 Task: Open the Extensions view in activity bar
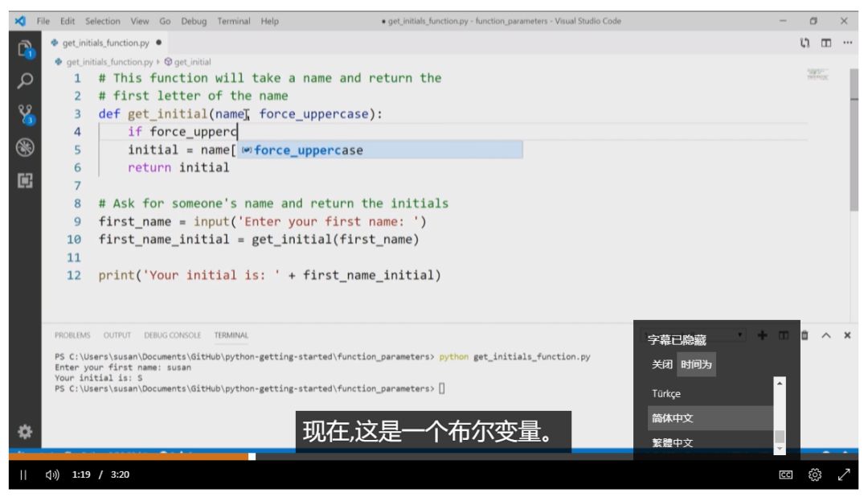point(25,180)
